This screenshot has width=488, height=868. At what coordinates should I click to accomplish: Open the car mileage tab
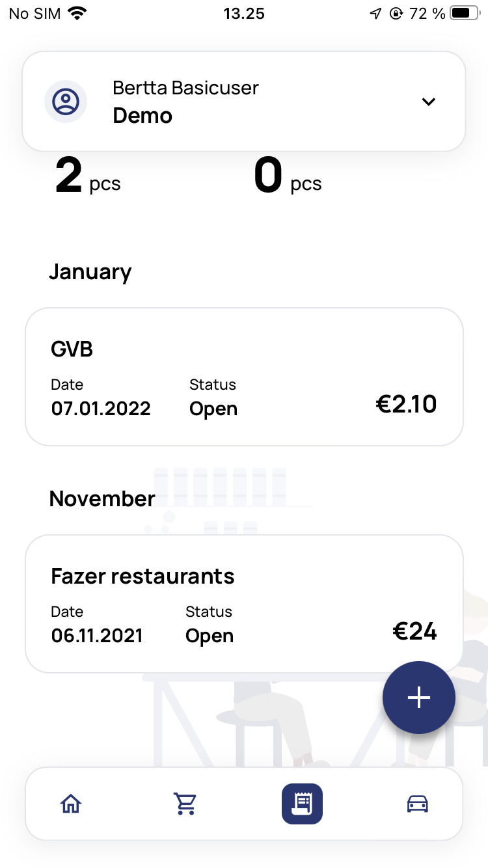pos(417,804)
